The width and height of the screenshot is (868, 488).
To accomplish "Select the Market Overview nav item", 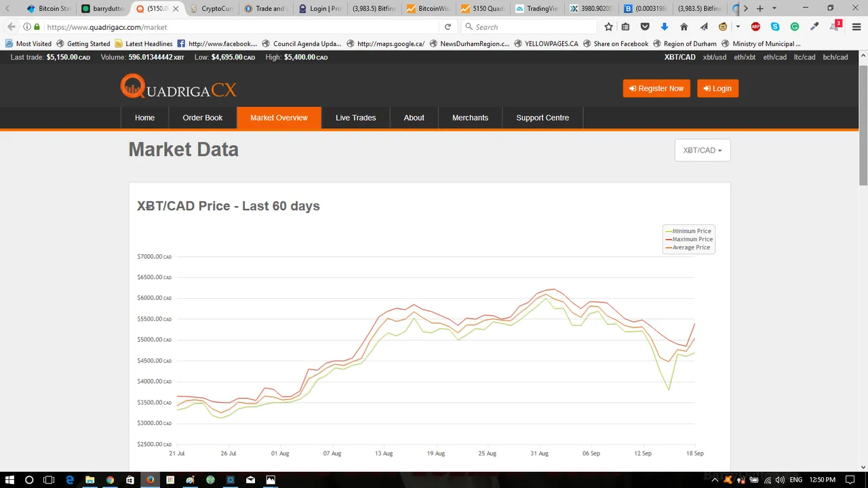I will click(279, 117).
